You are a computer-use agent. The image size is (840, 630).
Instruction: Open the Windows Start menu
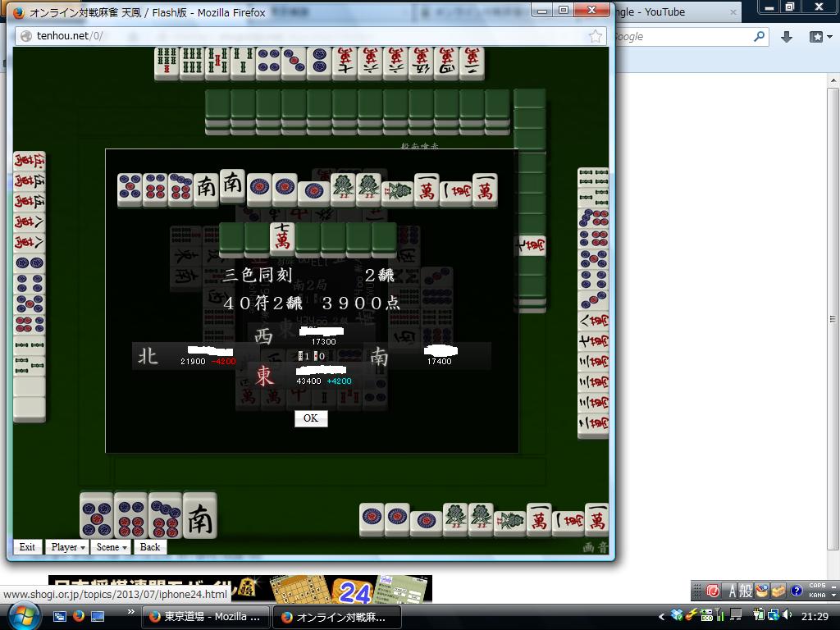pyautogui.click(x=23, y=616)
